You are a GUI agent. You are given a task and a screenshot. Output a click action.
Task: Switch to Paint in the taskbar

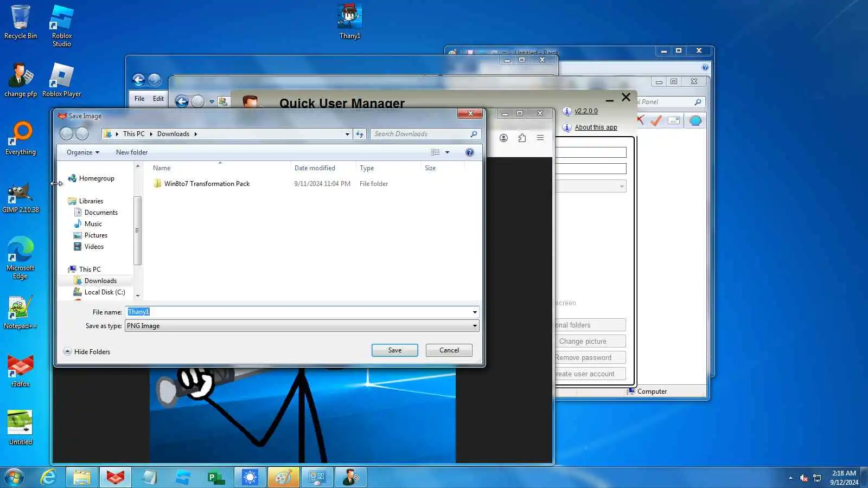(284, 477)
